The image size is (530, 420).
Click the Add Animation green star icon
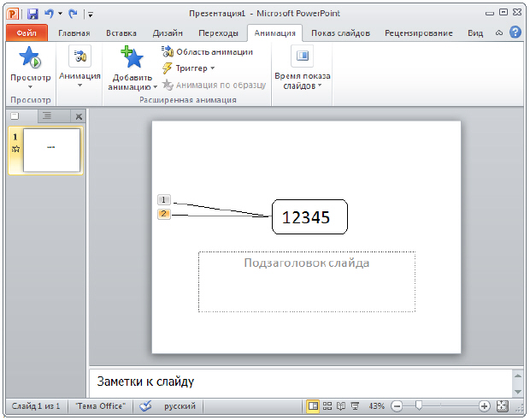[x=132, y=58]
